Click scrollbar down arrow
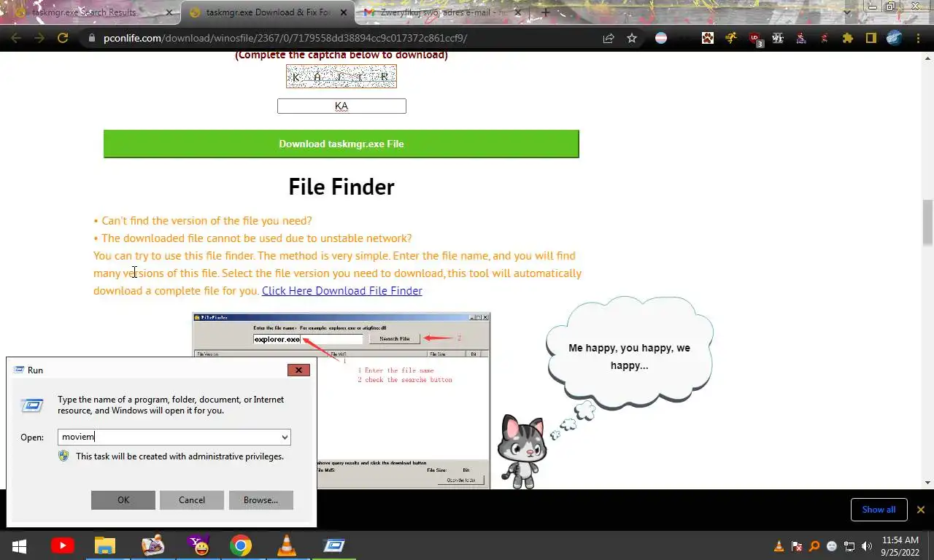The width and height of the screenshot is (934, 560). pyautogui.click(x=927, y=482)
